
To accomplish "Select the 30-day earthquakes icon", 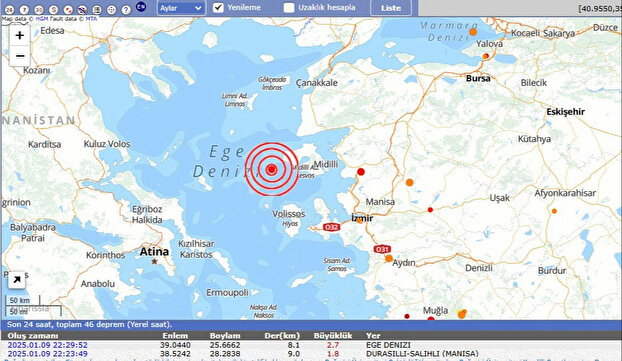I will [x=39, y=10].
